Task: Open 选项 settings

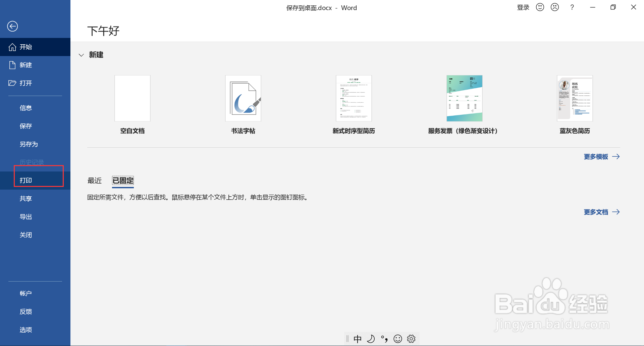Action: coord(35,330)
